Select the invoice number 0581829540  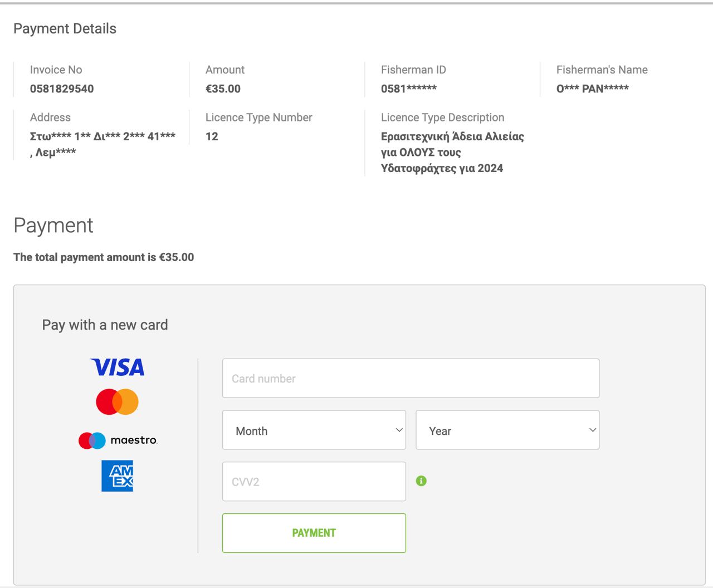tap(62, 89)
